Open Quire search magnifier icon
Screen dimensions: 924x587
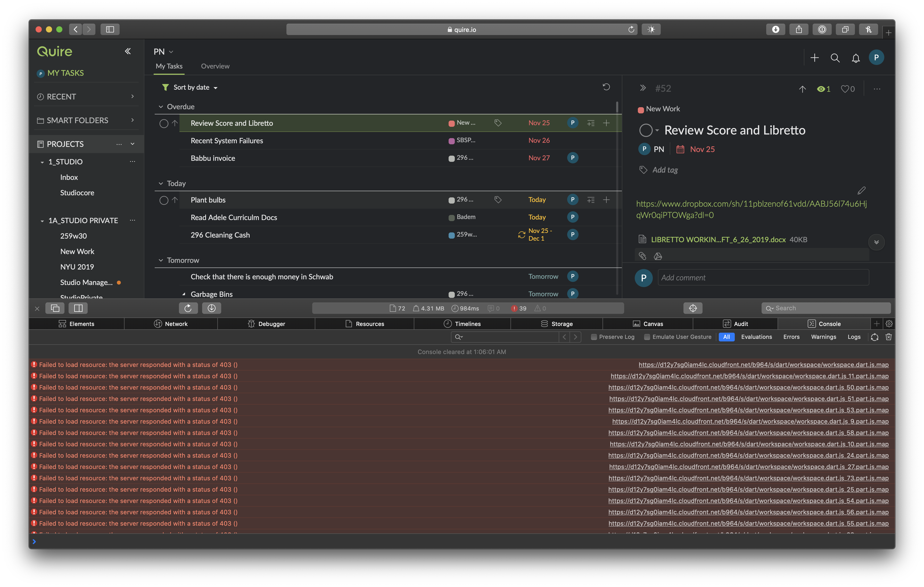click(835, 58)
